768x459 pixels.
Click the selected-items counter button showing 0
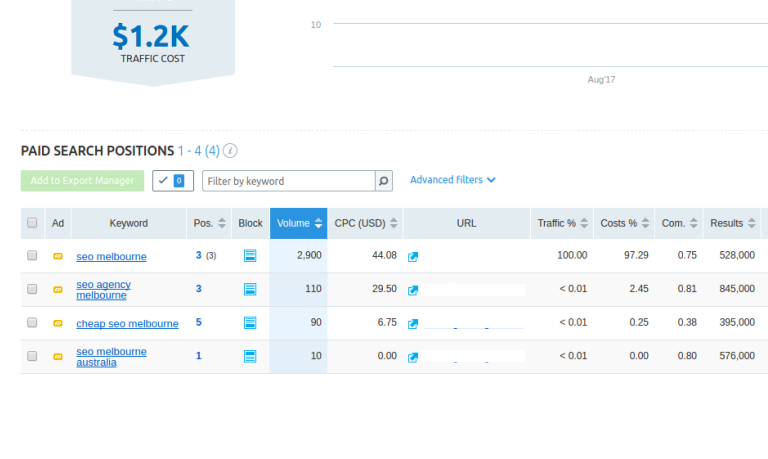pos(173,181)
